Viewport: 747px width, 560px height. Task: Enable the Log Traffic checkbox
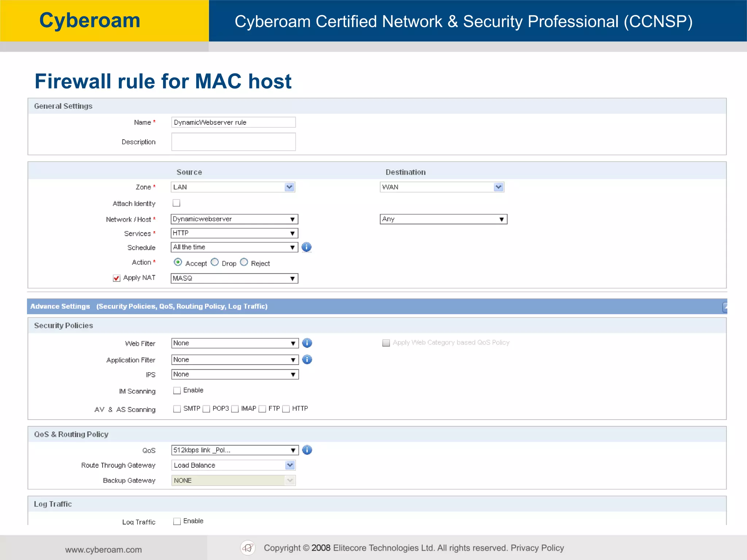click(x=177, y=521)
